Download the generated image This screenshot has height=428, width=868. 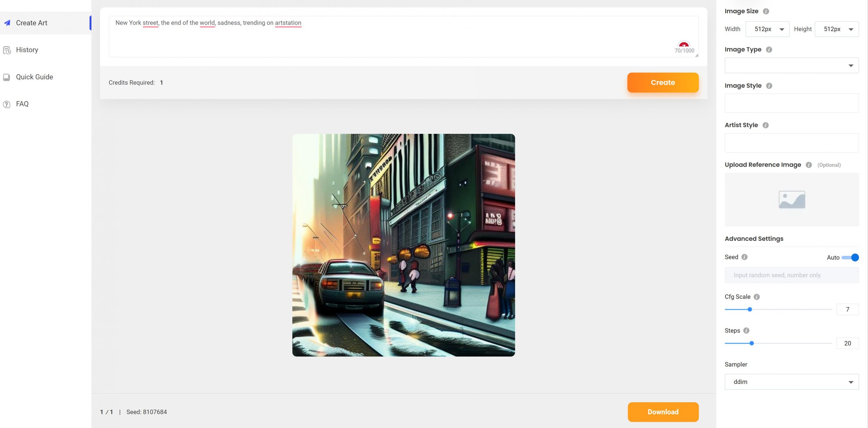663,412
